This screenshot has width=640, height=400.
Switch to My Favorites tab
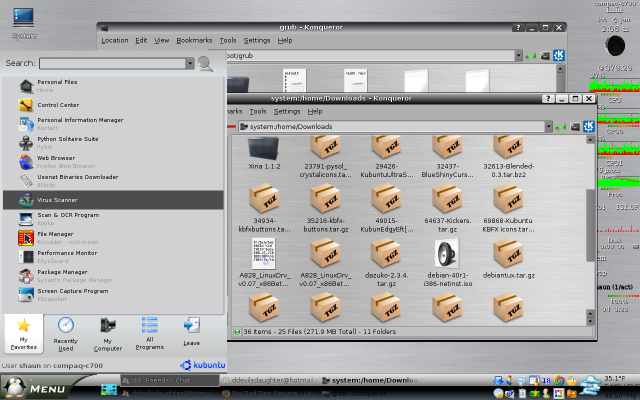(24, 333)
